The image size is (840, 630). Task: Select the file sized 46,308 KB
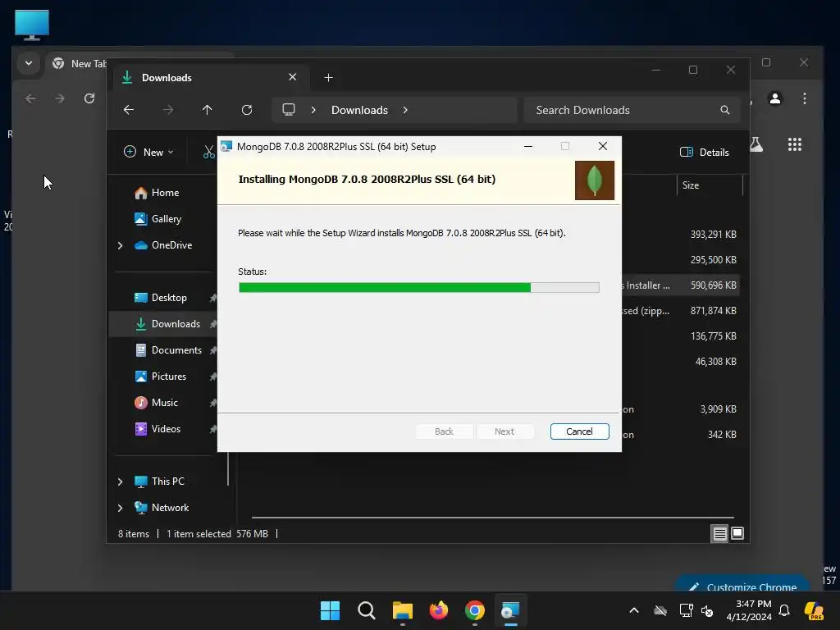click(715, 362)
